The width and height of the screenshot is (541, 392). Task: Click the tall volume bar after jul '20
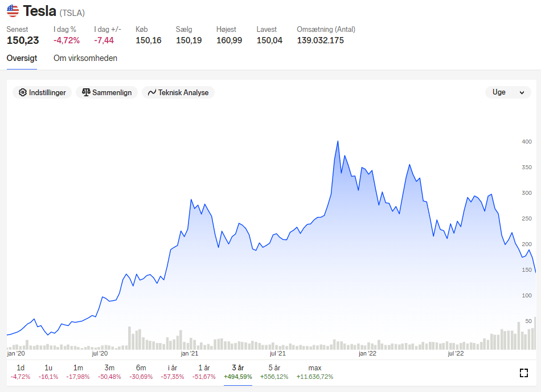coord(130,338)
